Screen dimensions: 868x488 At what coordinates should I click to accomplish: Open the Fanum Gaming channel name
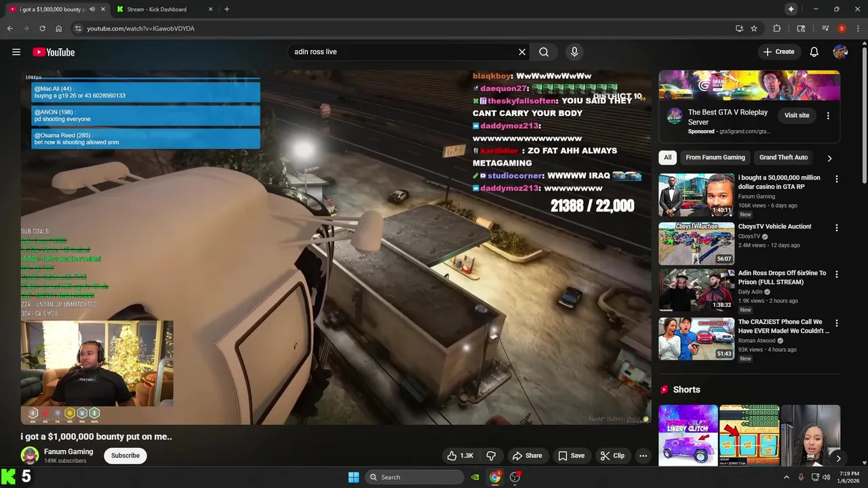(68, 451)
